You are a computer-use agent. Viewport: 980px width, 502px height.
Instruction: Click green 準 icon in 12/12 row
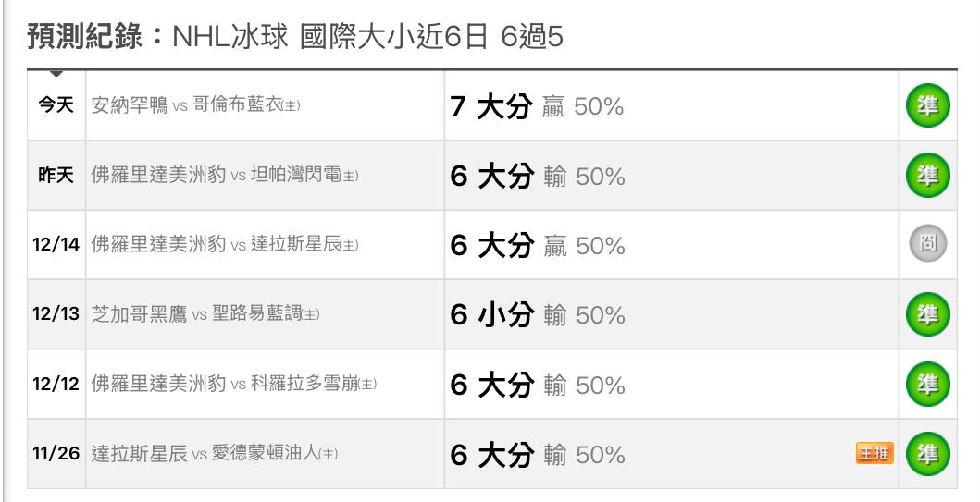click(x=926, y=384)
